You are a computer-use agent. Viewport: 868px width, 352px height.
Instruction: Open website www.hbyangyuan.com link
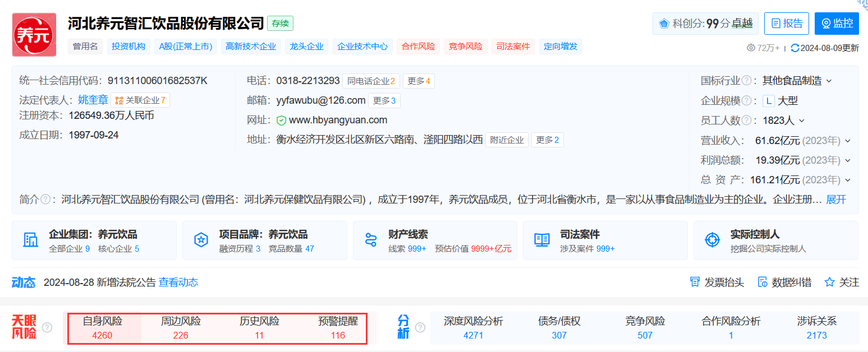pos(338,120)
